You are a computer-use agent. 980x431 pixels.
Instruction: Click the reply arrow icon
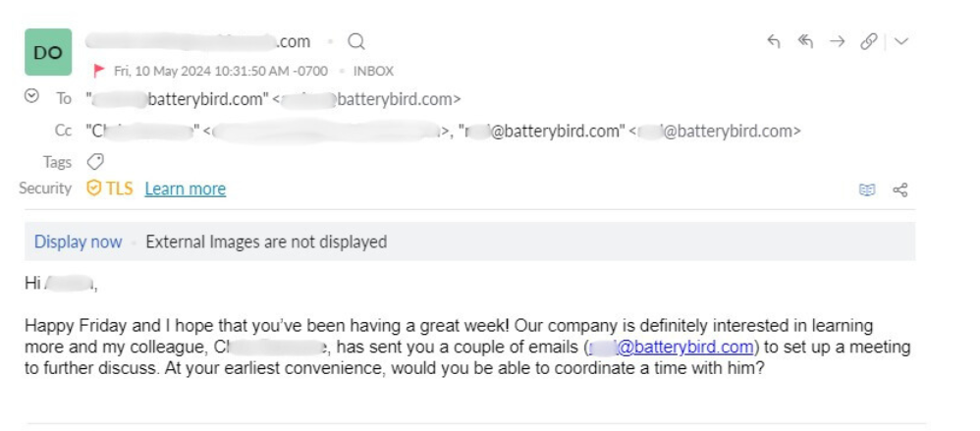click(774, 42)
